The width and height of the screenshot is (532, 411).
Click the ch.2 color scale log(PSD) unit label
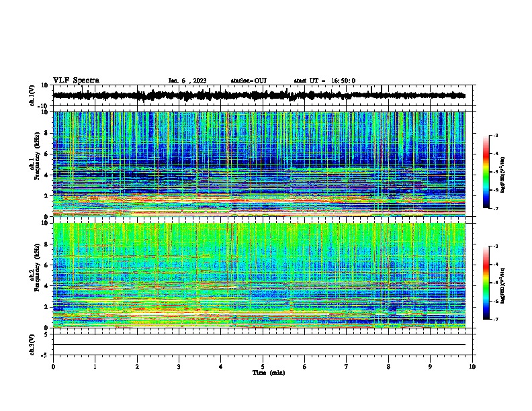503,285
